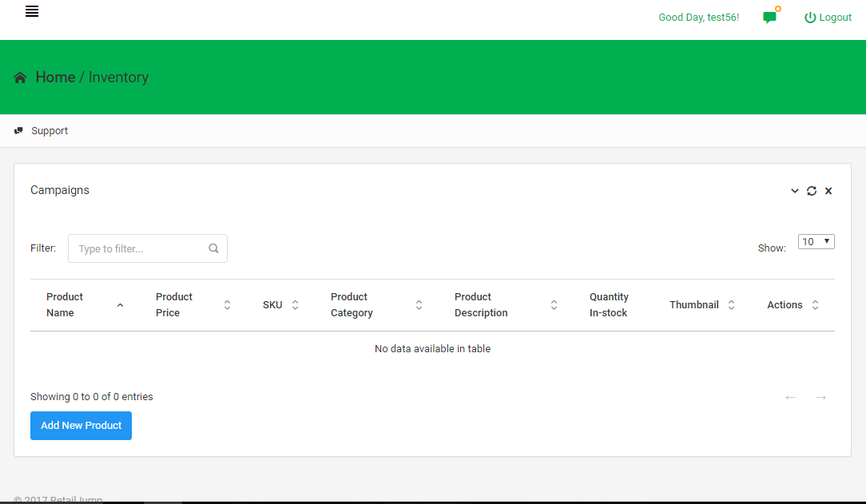Open the Home breadcrumb link
The image size is (866, 504).
click(x=55, y=77)
